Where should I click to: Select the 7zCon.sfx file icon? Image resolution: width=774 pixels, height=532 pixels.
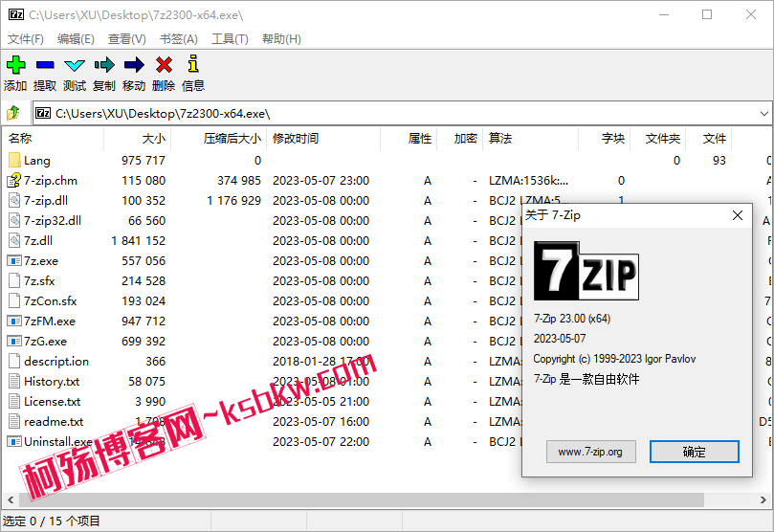(x=14, y=301)
